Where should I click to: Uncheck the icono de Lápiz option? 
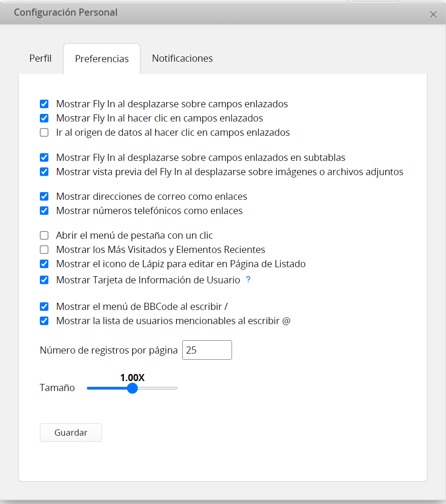coord(44,264)
